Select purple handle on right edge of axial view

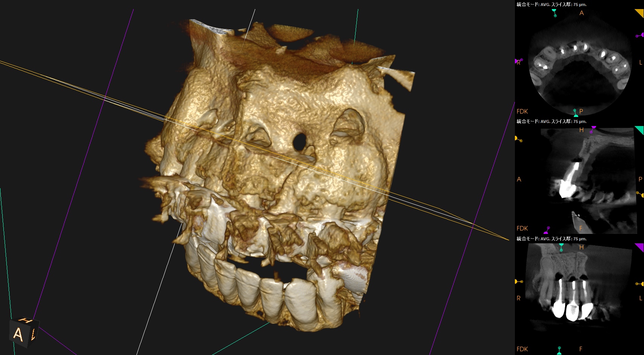pos(640,35)
